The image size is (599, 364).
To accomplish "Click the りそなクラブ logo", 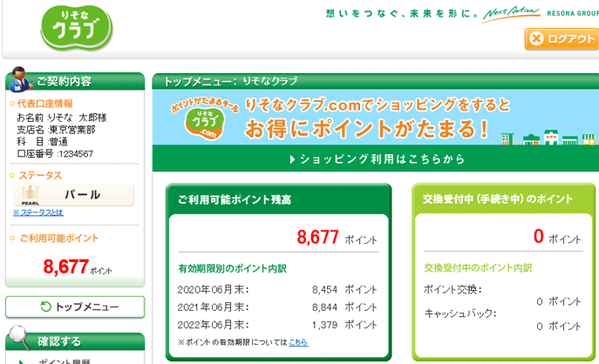I will pyautogui.click(x=76, y=28).
